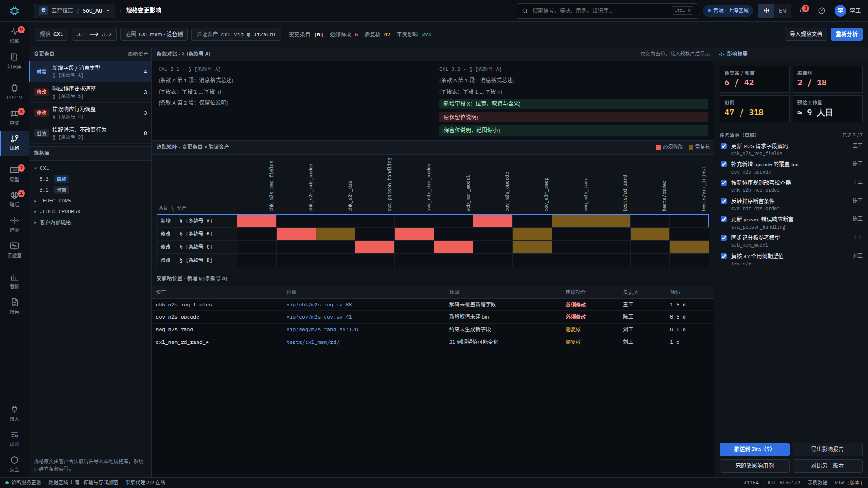Open the 看板 dashboard chart icon
The width and height of the screenshot is (868, 488).
click(x=14, y=281)
